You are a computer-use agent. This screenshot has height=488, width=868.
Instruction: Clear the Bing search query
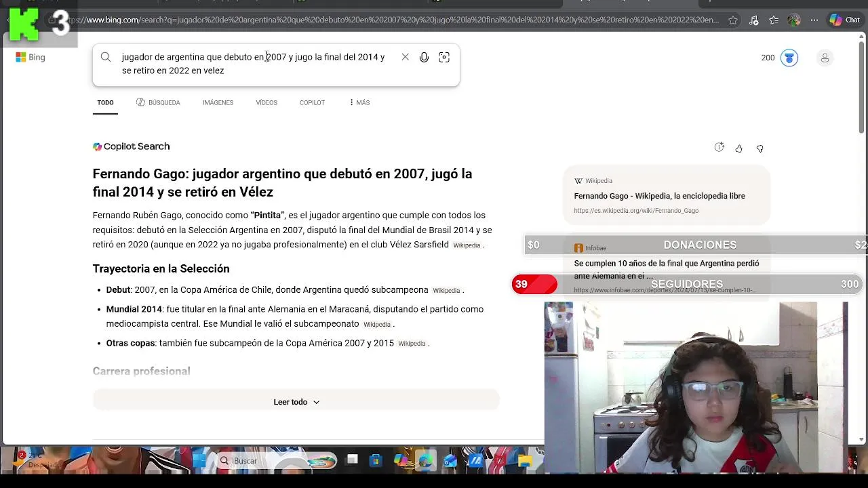[x=405, y=57]
